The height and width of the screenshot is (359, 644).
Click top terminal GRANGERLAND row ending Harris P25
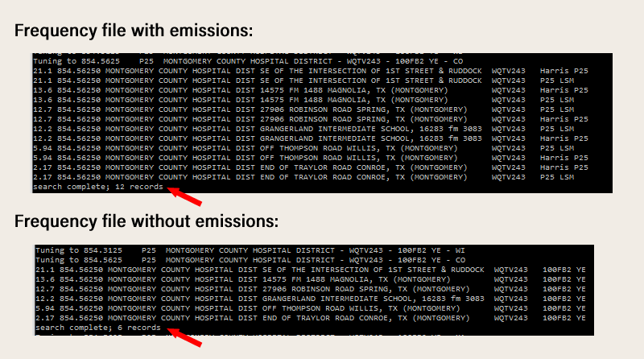[311, 138]
